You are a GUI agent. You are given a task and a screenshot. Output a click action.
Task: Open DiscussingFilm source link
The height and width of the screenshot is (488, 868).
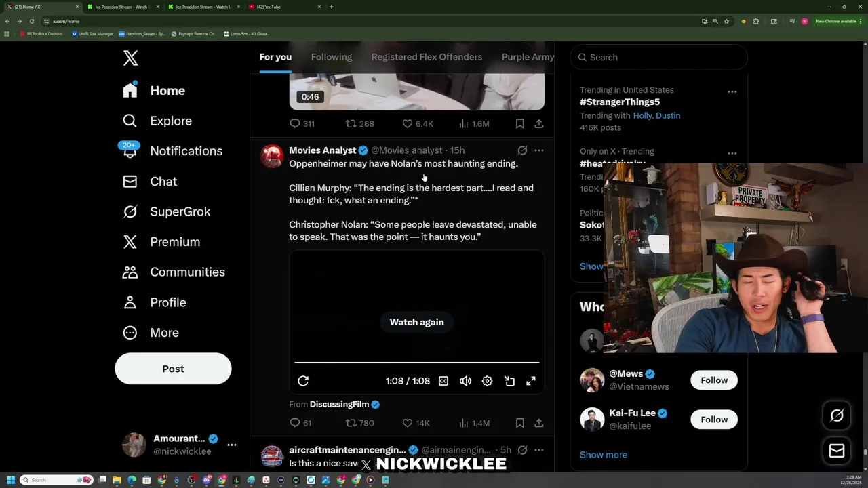[x=339, y=404]
